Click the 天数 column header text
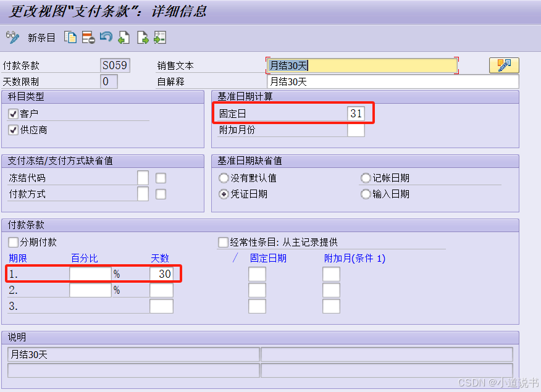This screenshot has width=541, height=392. [x=160, y=258]
